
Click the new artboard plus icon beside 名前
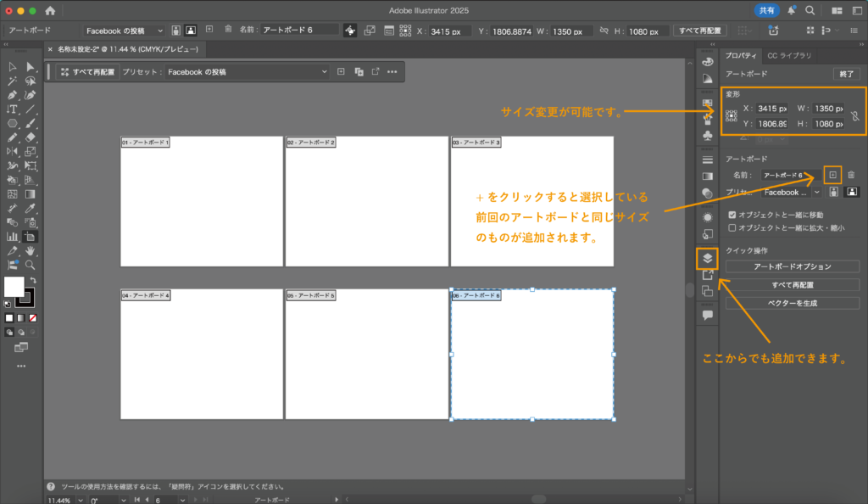click(x=832, y=175)
